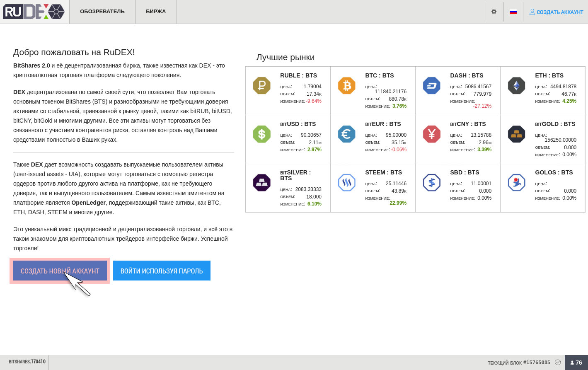Click the SBD dollar icon

431,183
